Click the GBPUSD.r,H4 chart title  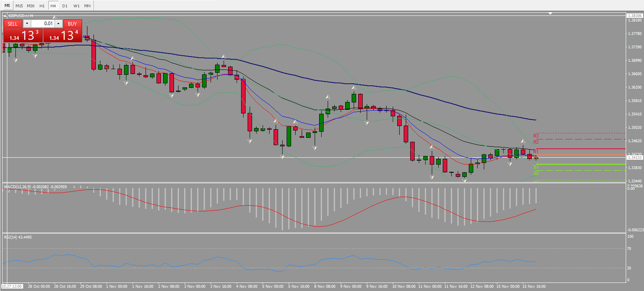coord(21,16)
